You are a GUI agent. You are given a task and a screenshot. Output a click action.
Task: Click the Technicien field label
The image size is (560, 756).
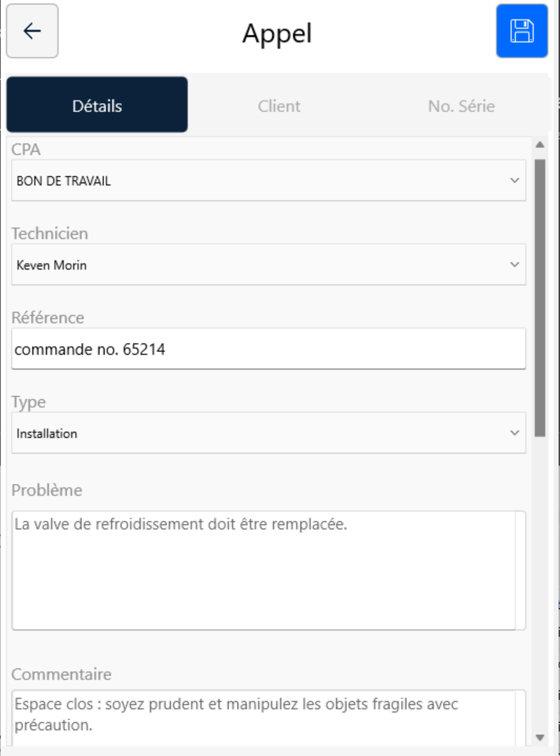[x=50, y=234]
